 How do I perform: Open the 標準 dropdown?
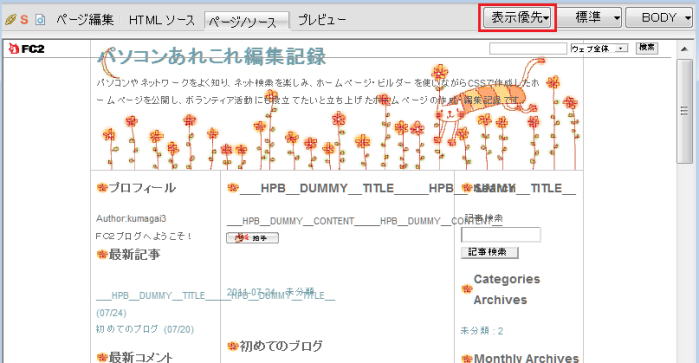click(x=590, y=18)
